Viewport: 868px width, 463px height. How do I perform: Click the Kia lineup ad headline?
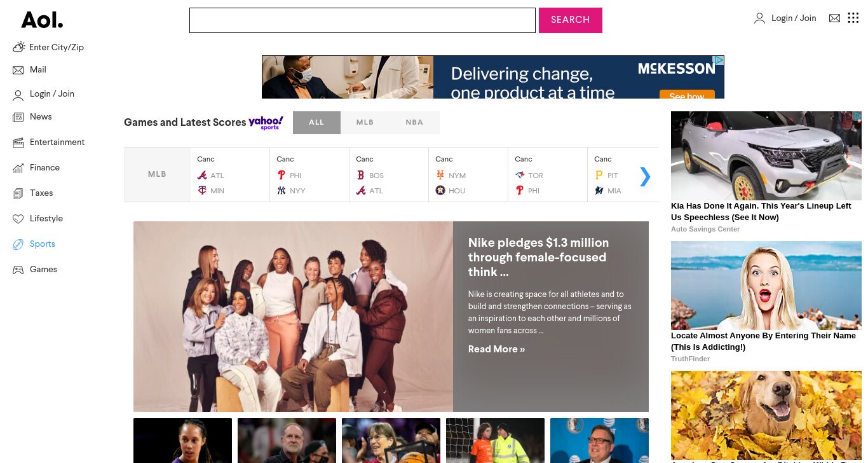pyautogui.click(x=761, y=212)
